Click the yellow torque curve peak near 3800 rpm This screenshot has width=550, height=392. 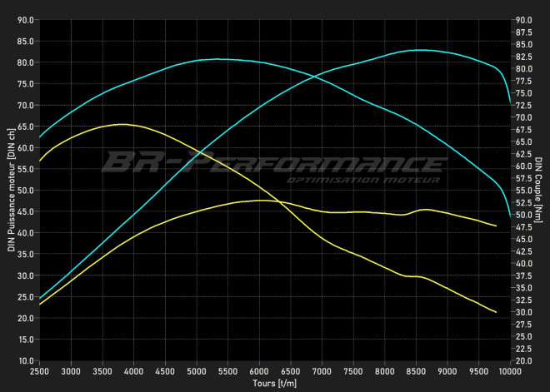[121, 124]
